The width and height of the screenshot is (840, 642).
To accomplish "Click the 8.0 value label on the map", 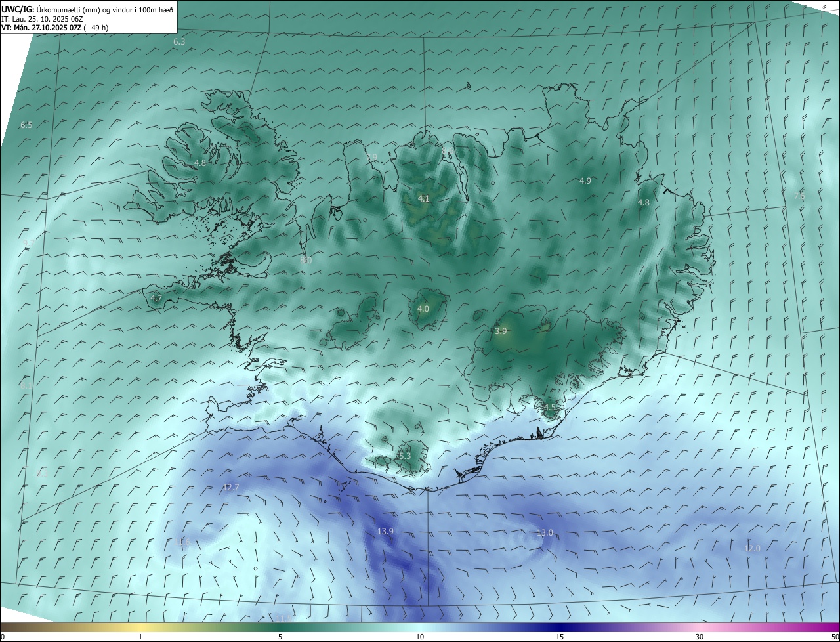I will [x=306, y=260].
